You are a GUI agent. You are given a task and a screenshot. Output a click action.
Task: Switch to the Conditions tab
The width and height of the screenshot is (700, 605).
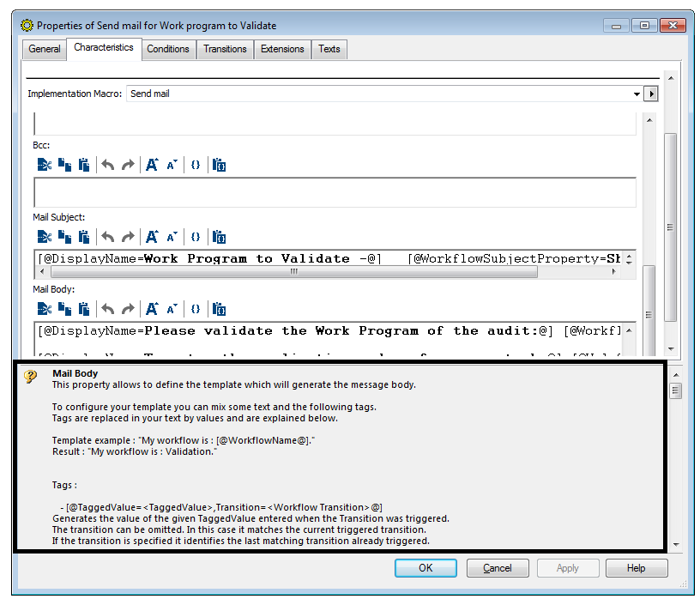pyautogui.click(x=168, y=49)
